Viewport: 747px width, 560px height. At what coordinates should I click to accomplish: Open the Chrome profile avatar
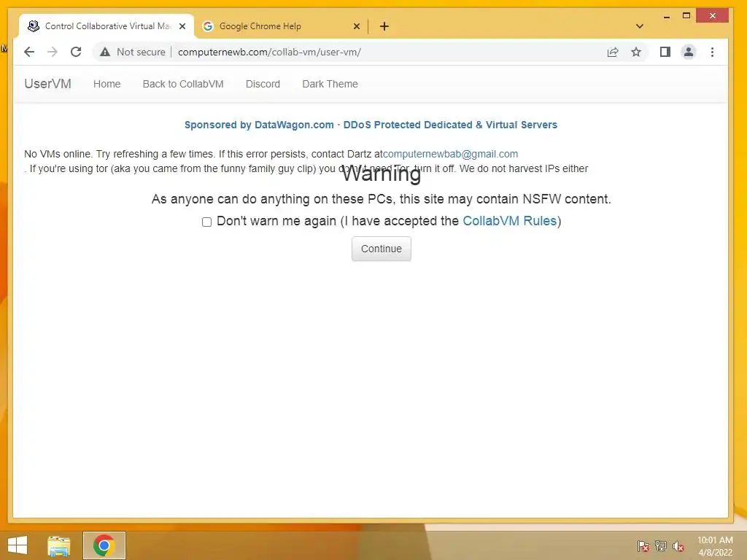click(689, 52)
